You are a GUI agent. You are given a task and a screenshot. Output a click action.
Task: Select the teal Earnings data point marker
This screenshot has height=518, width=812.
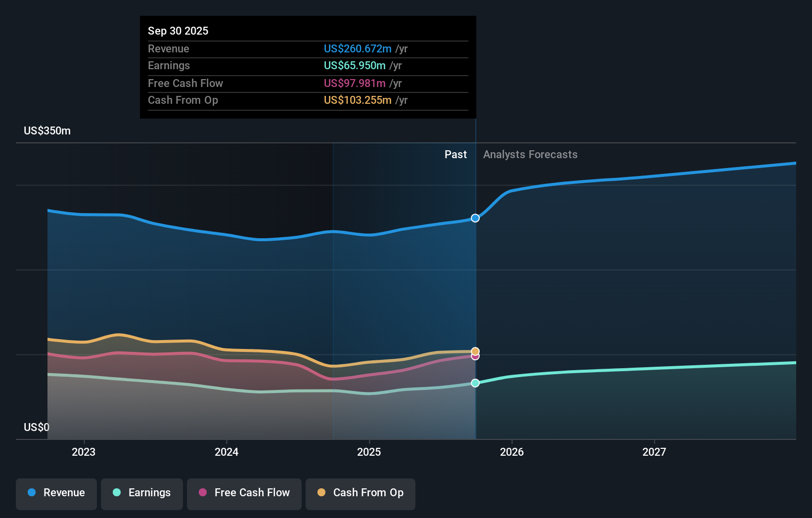[x=475, y=383]
